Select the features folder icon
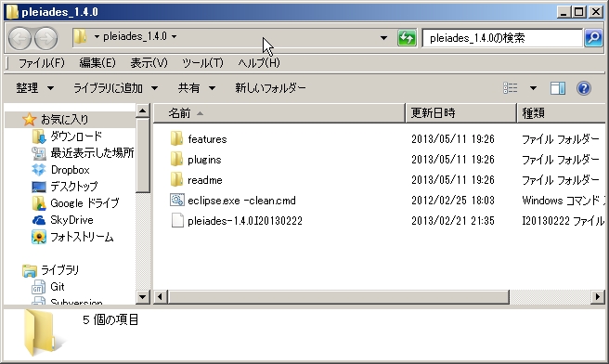609x364 pixels. 176,138
